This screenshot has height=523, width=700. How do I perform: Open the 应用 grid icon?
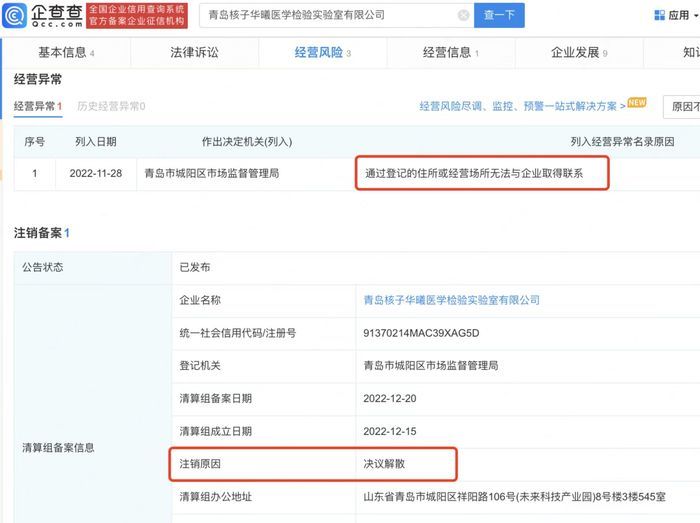click(659, 16)
